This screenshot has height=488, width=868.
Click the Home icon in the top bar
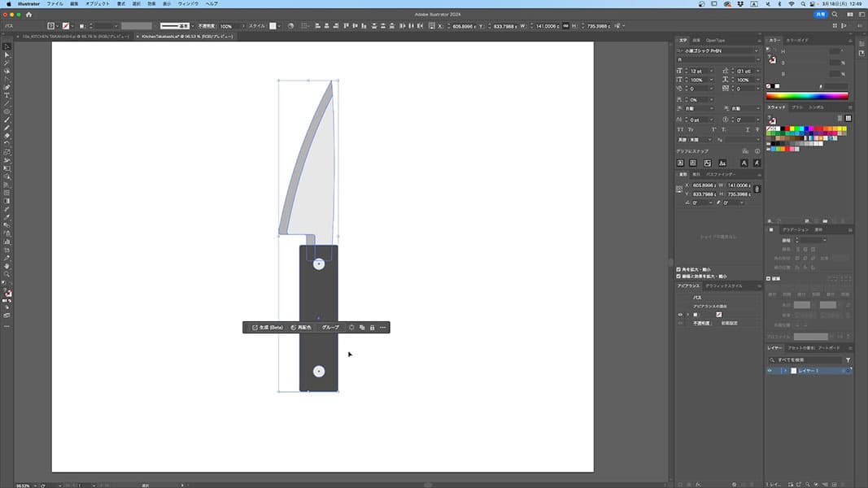(28, 14)
